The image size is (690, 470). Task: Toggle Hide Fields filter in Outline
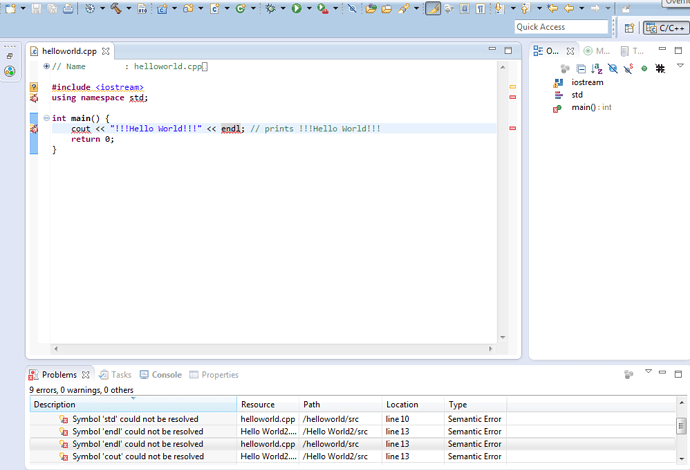613,68
